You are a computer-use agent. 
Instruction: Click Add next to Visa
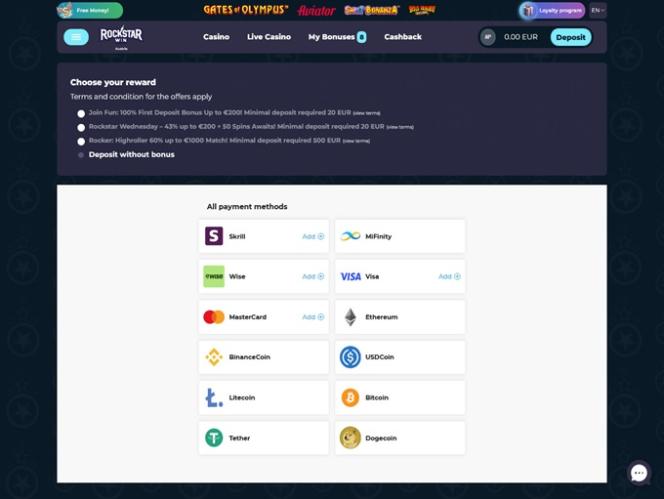(x=449, y=276)
